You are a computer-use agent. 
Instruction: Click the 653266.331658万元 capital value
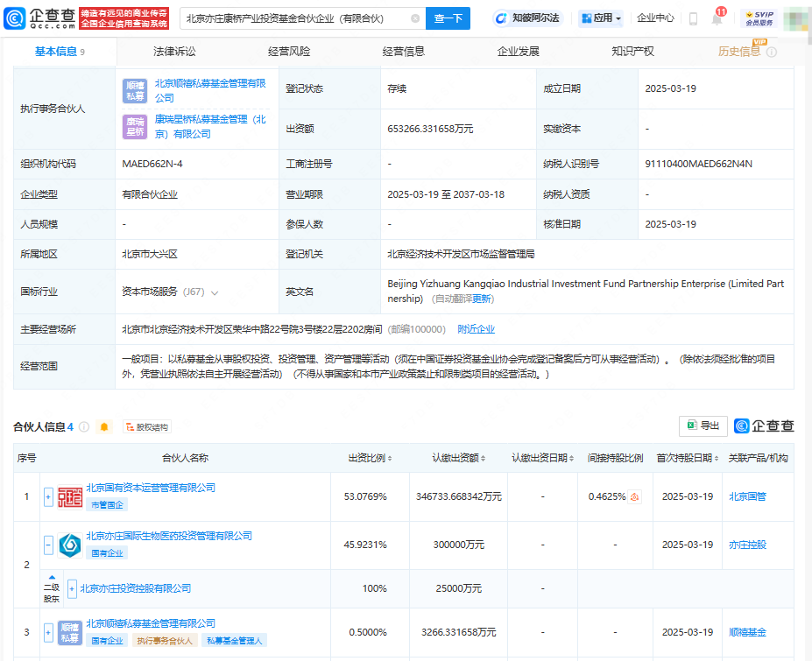pos(430,129)
